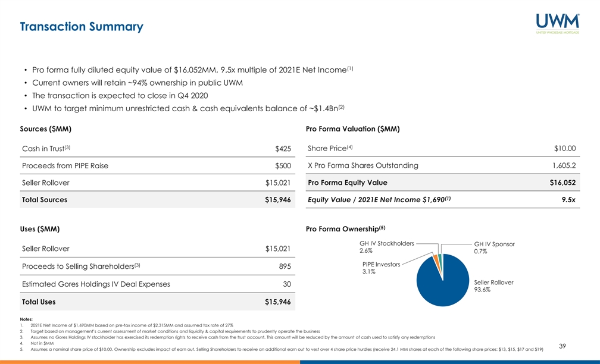Click the GH IV Stockholders chart label

387,243
